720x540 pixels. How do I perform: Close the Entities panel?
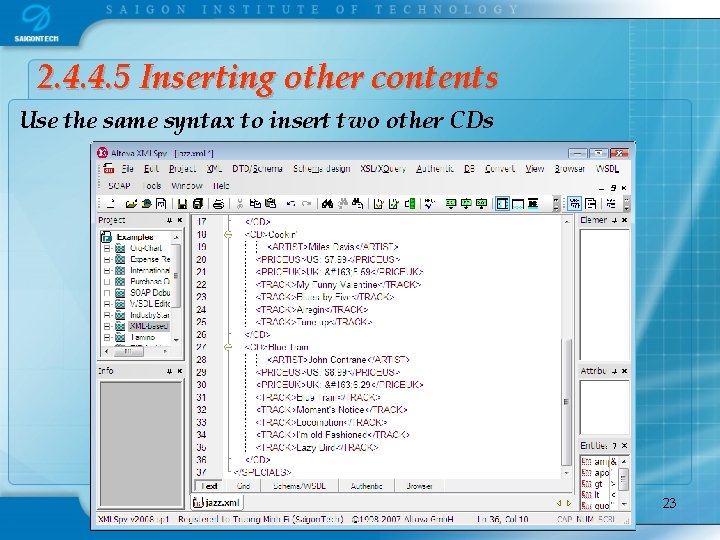coord(624,446)
